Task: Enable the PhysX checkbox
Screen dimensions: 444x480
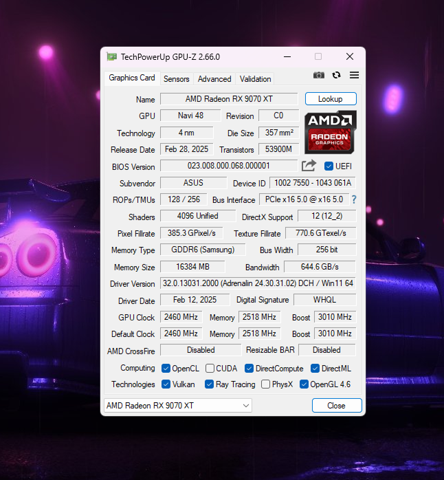Action: pyautogui.click(x=265, y=384)
